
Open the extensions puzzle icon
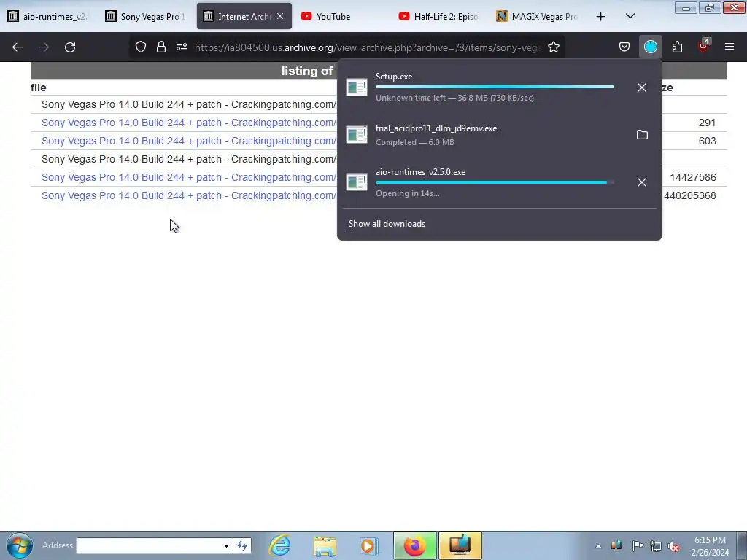(677, 47)
